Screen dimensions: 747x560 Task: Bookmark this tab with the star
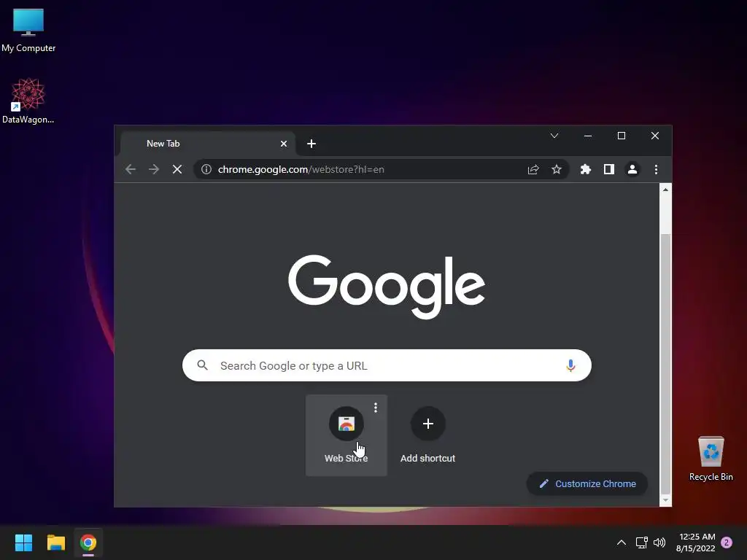click(x=557, y=169)
